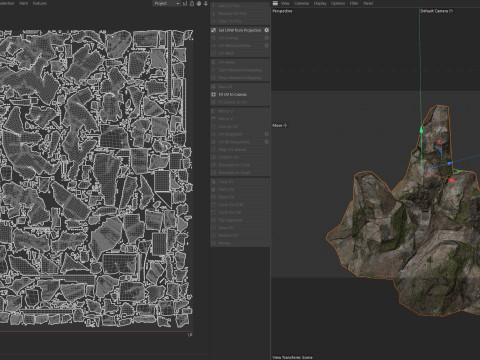Select the UV Weld command
Screen dimensions: 480x360
[240, 53]
